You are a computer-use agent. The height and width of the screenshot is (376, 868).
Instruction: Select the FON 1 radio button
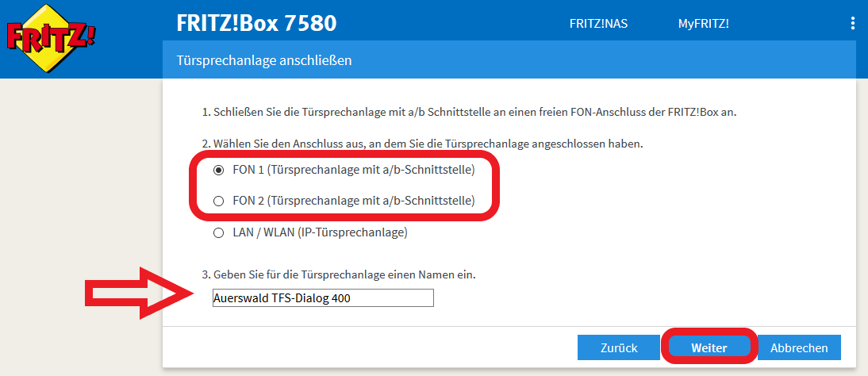pos(219,170)
